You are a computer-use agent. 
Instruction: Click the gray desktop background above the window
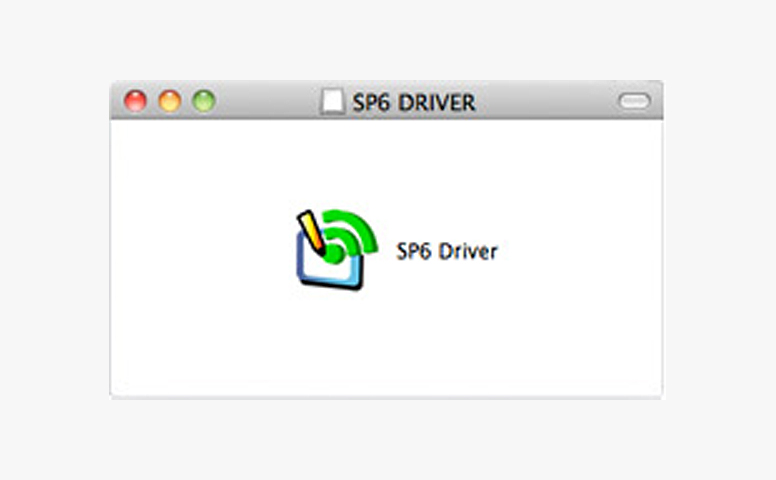click(388, 40)
